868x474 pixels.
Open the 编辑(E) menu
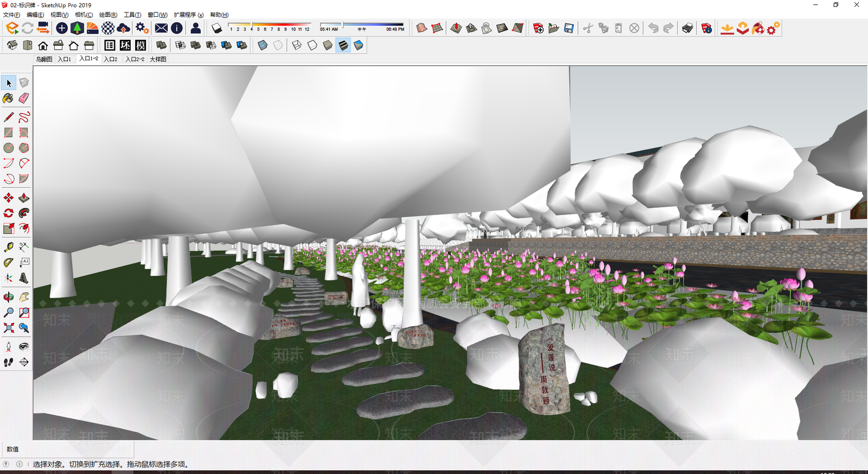coord(35,15)
